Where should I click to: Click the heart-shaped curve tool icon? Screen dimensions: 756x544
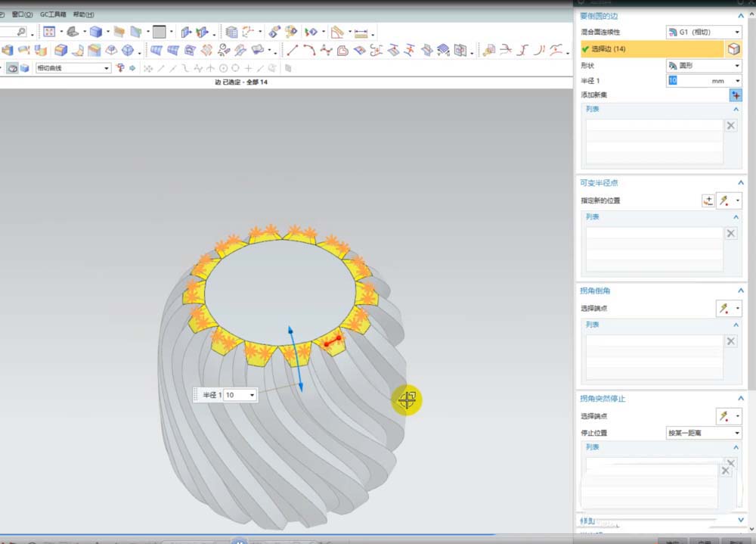(342, 51)
